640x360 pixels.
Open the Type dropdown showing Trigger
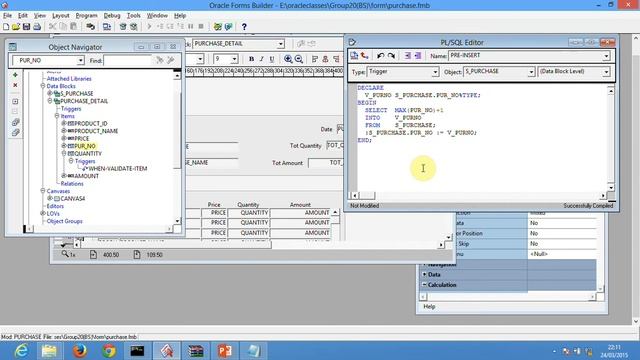click(x=435, y=72)
